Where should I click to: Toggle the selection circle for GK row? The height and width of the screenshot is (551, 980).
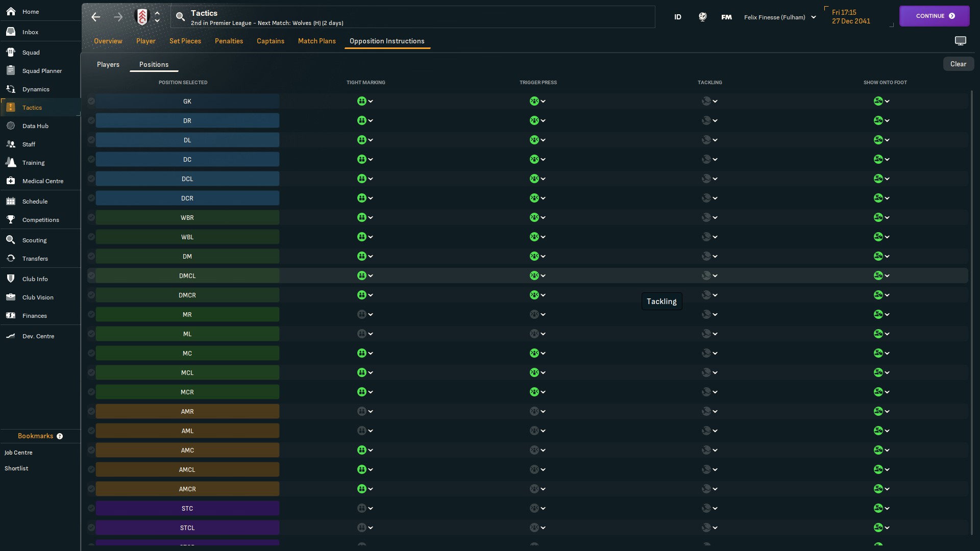[91, 102]
